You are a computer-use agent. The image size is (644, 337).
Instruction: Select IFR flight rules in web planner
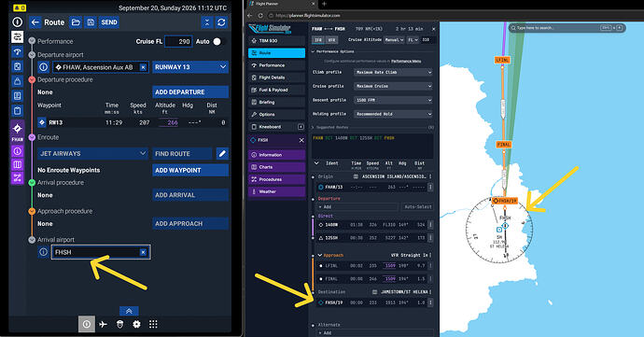318,40
